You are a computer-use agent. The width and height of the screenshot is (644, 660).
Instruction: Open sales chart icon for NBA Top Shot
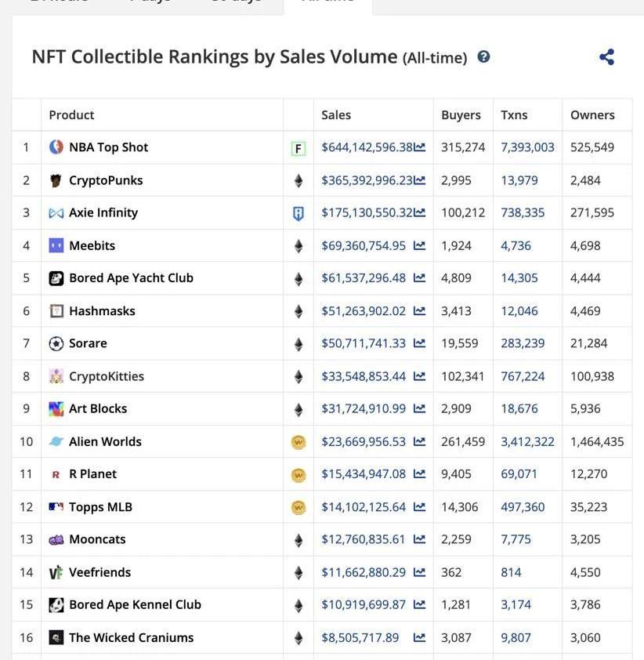point(420,147)
